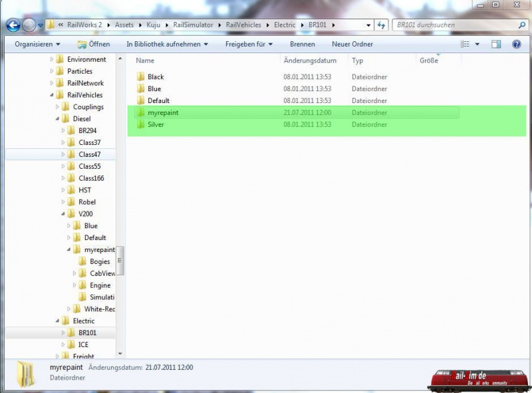Screen dimensions: 532x393
Task: Click the BR294 folder in tree
Action: coord(88,130)
